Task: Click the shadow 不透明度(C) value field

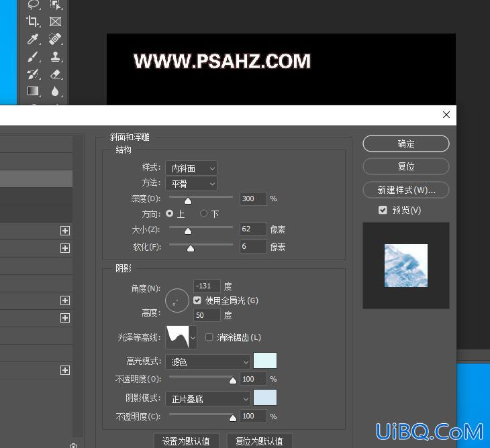Action: point(253,416)
